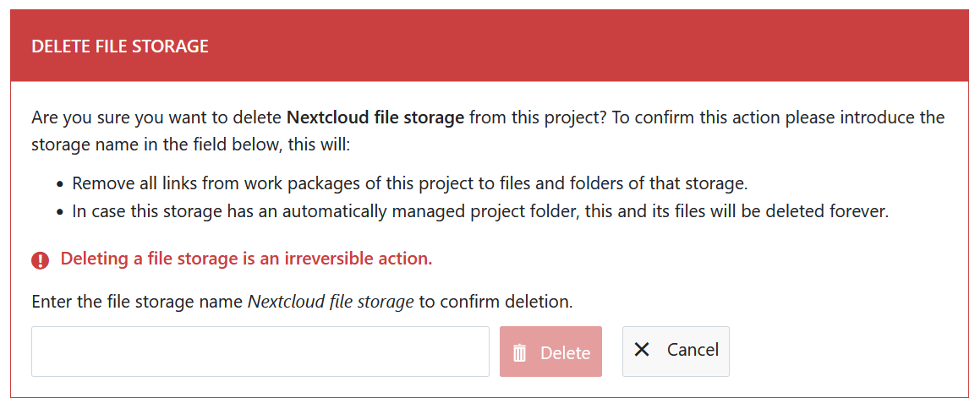Click the bold Nextcloud file storage name
Screen dimensions: 980x409
click(375, 117)
